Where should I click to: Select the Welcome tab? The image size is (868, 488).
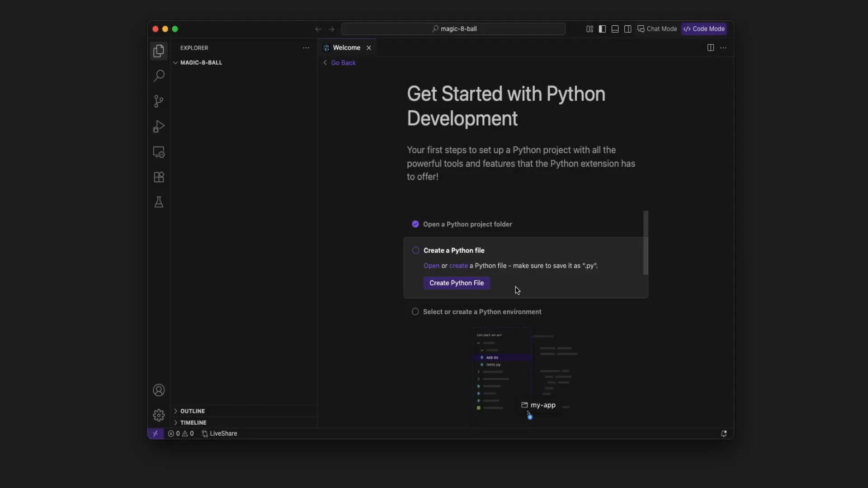[x=347, y=48]
